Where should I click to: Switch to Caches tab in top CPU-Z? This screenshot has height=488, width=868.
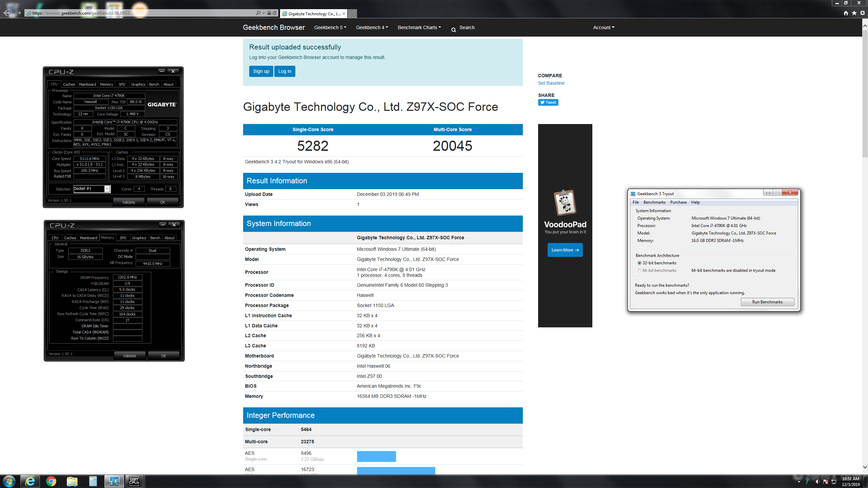69,84
